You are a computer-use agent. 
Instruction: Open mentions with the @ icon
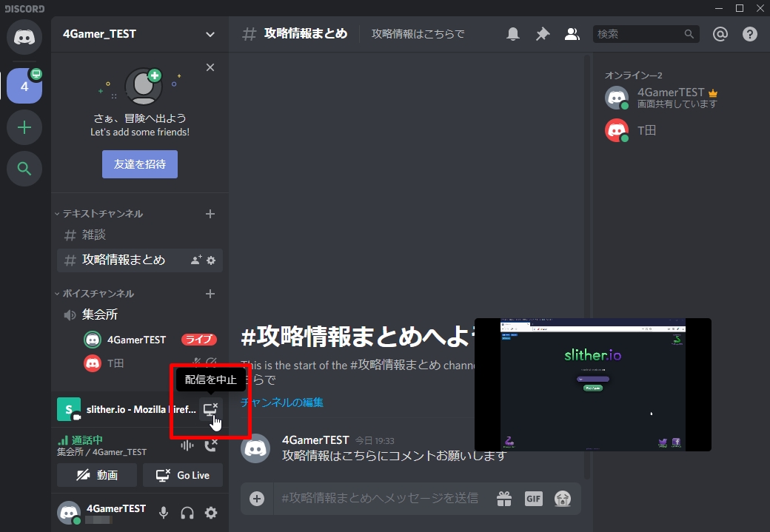point(720,34)
